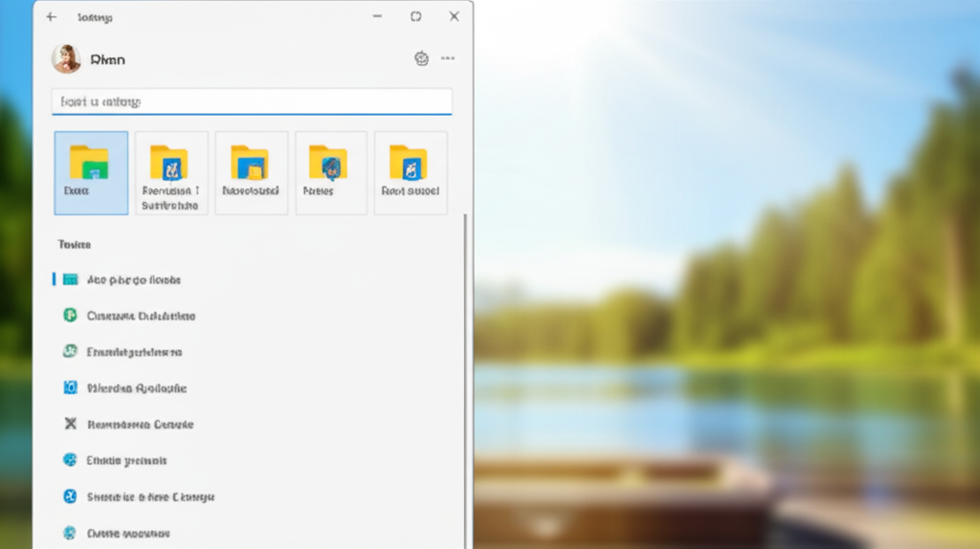The width and height of the screenshot is (980, 549).
Task: Focus the search box under the profile
Action: coord(251,101)
